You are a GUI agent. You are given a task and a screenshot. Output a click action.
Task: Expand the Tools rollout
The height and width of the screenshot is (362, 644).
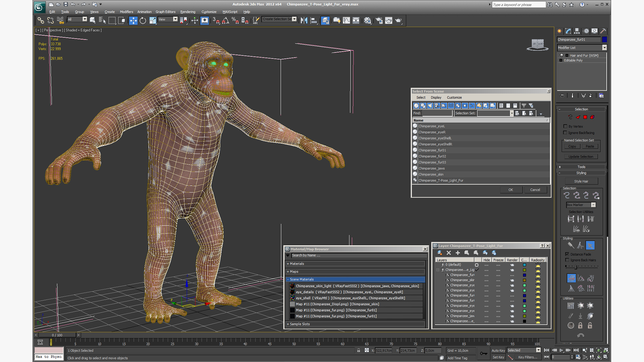pos(581,167)
